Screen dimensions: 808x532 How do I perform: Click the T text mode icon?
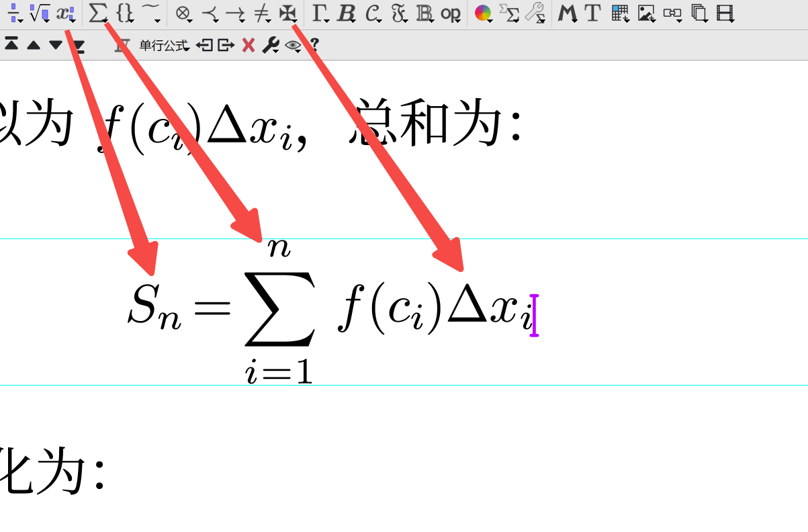[592, 13]
